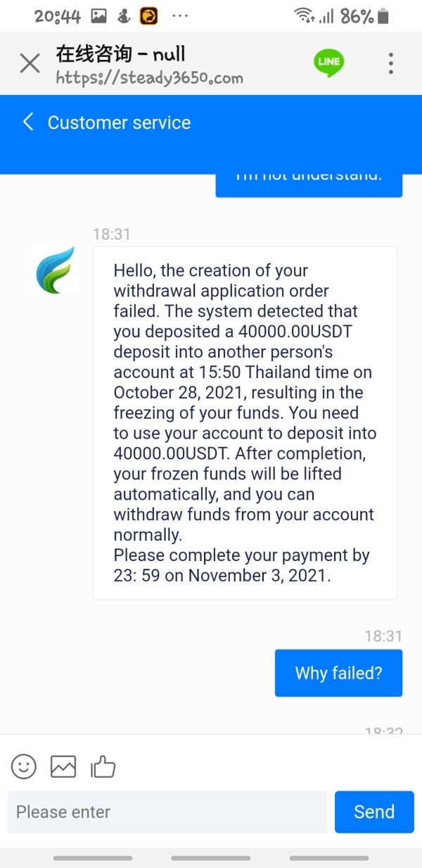422x868 pixels.
Task: Tap the page title 在线咨询 - null
Action: (x=121, y=54)
